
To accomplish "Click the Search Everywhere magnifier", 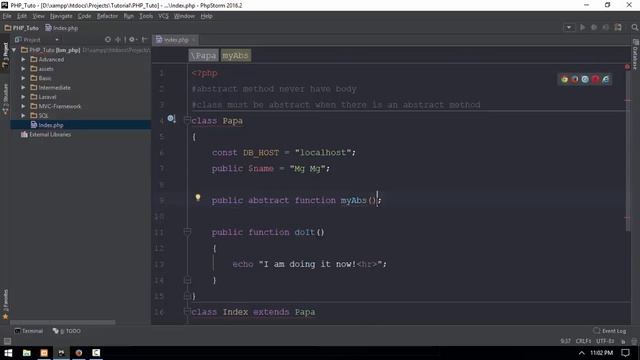I will click(x=634, y=27).
